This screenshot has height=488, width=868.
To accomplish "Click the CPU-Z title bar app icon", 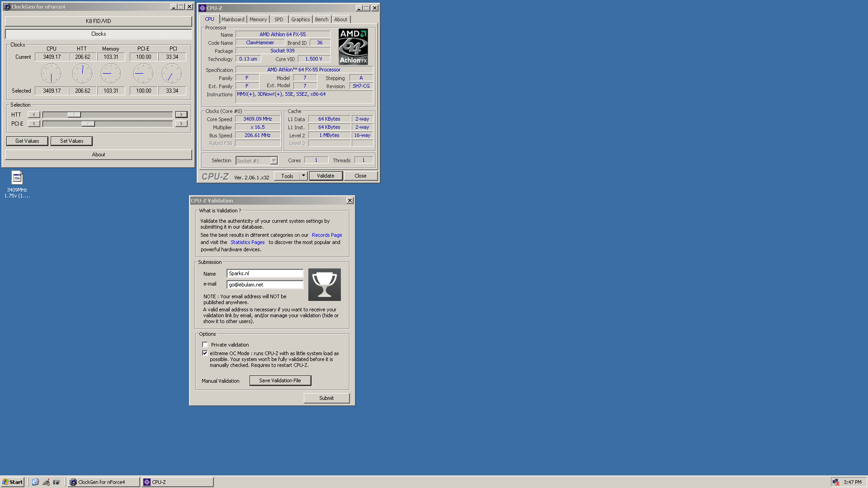I will (203, 8).
